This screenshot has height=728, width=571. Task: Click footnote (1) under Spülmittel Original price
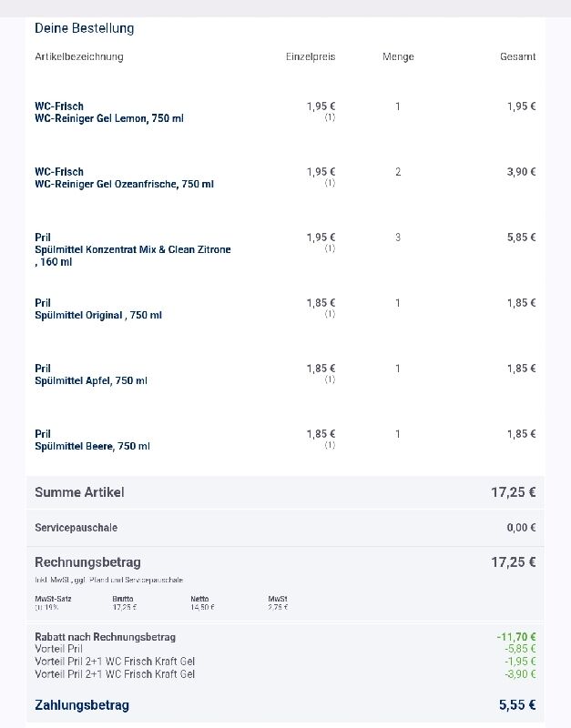(330, 314)
